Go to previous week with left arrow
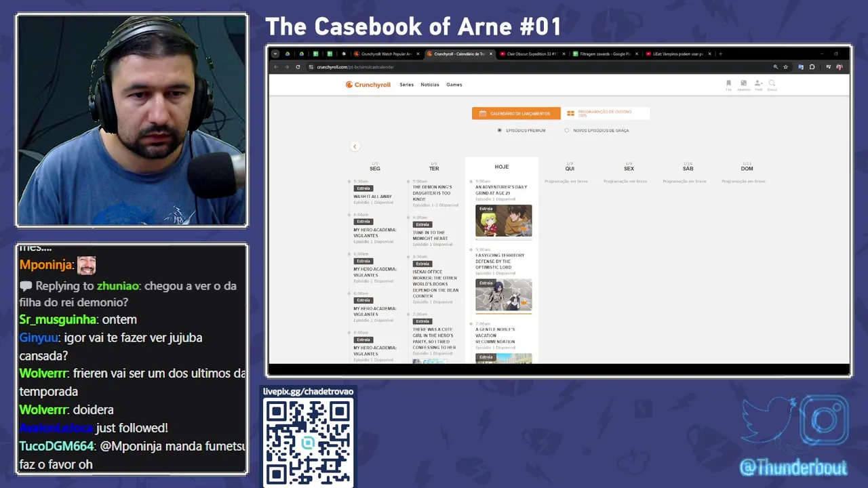 (x=354, y=146)
